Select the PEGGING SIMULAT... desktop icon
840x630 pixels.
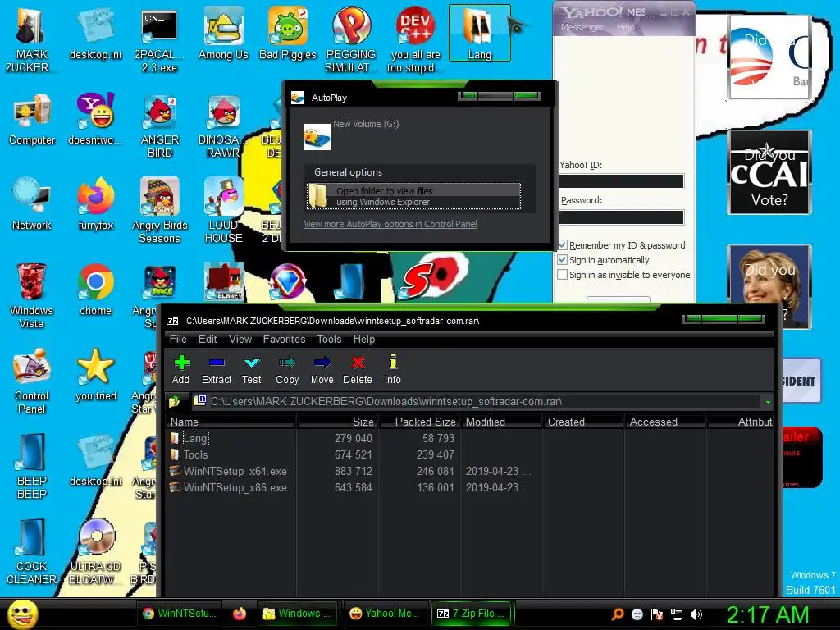(x=351, y=40)
